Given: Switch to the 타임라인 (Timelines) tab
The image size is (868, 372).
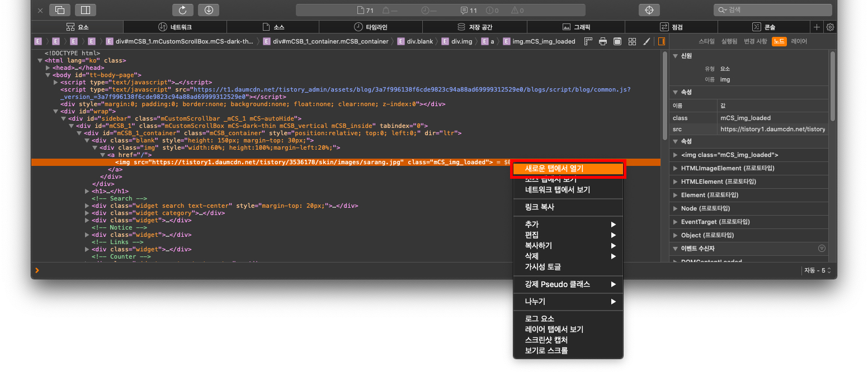Looking at the screenshot, I should click(x=371, y=27).
